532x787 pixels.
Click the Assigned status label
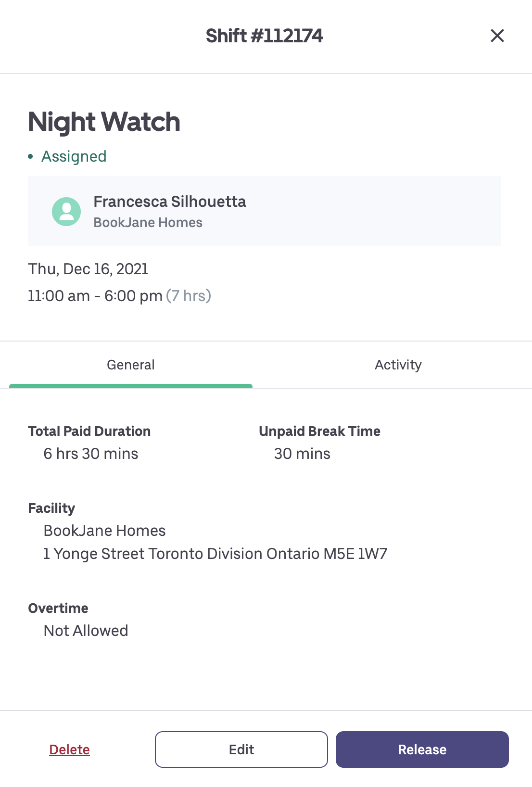(74, 156)
